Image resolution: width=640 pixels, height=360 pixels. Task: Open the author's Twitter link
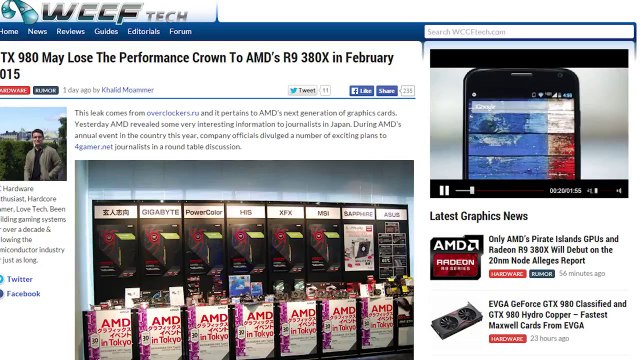click(20, 279)
